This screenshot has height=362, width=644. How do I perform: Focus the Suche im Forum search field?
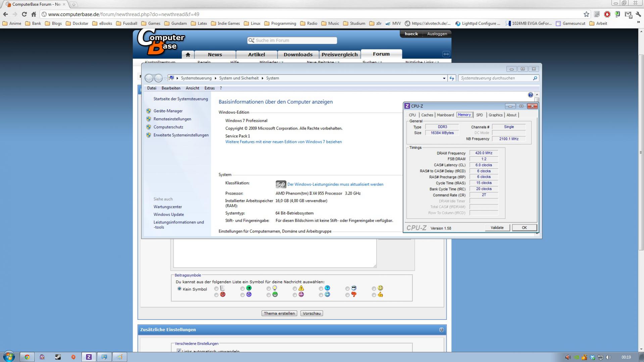coord(292,40)
